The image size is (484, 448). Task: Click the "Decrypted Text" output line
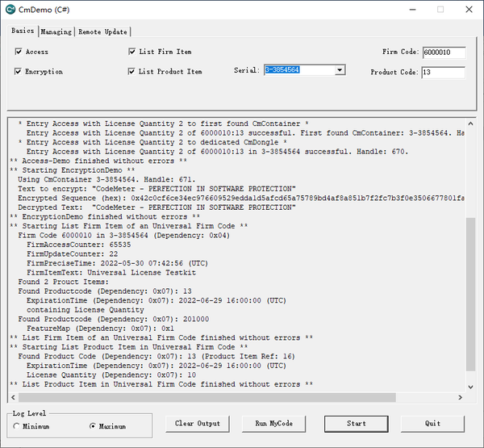pos(156,207)
